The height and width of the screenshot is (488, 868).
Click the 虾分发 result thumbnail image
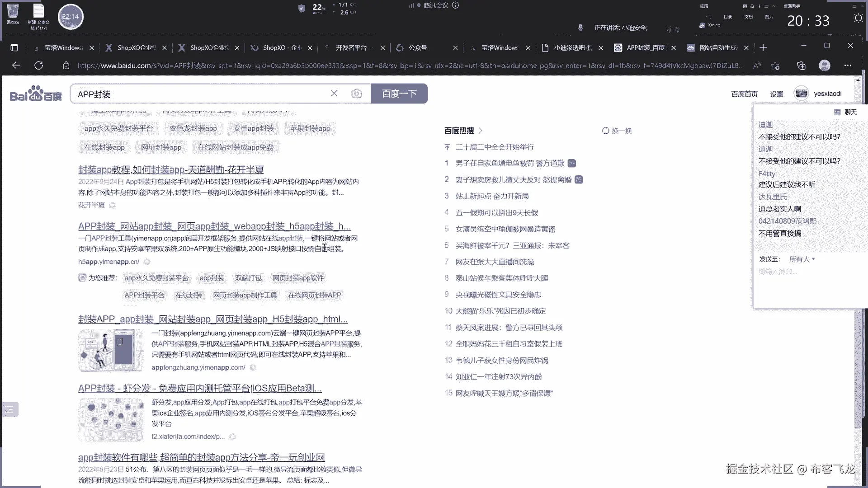coord(111,420)
